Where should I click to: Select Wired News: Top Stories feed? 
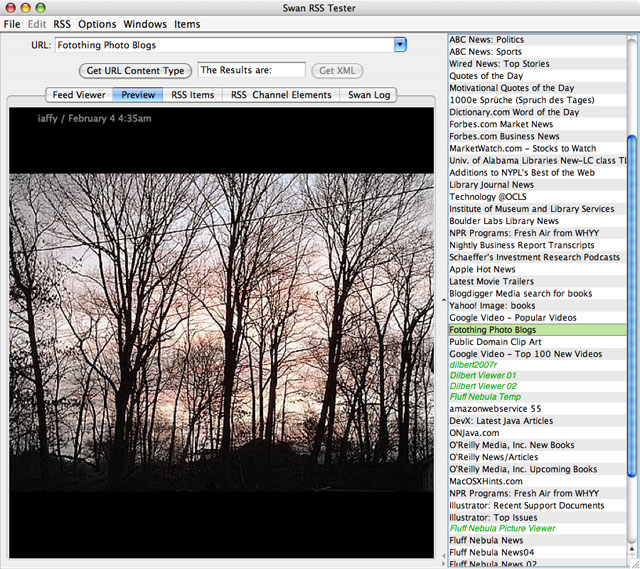pos(498,64)
